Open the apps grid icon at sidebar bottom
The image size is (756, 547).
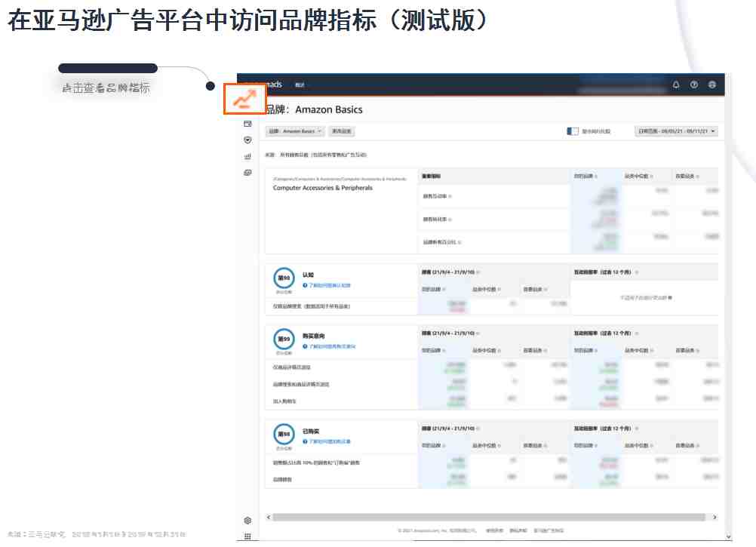point(247,536)
